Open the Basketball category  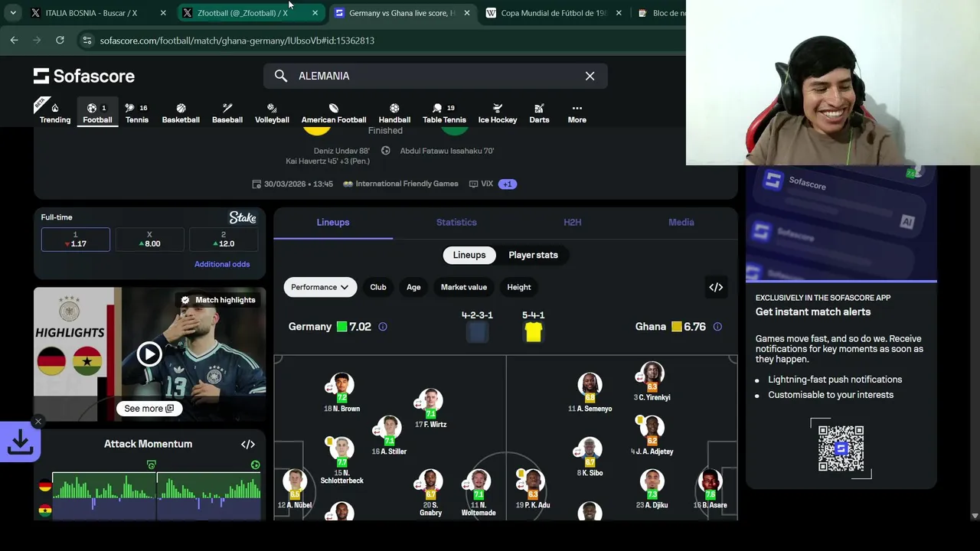click(x=181, y=113)
